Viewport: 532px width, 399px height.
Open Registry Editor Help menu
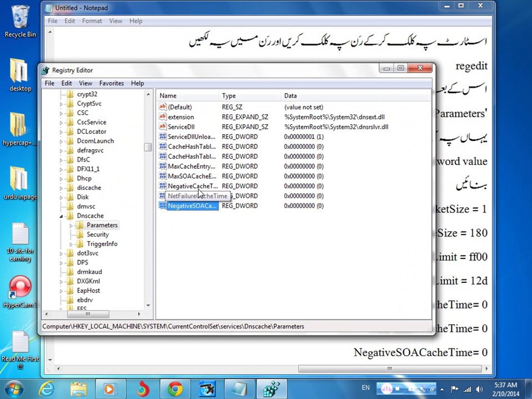point(137,83)
